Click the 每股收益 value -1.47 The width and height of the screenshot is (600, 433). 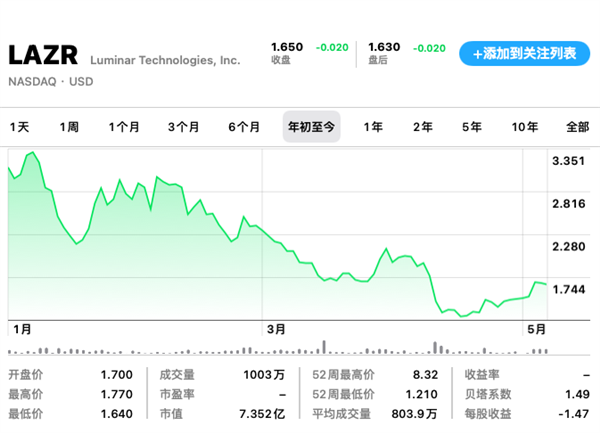coord(574,414)
